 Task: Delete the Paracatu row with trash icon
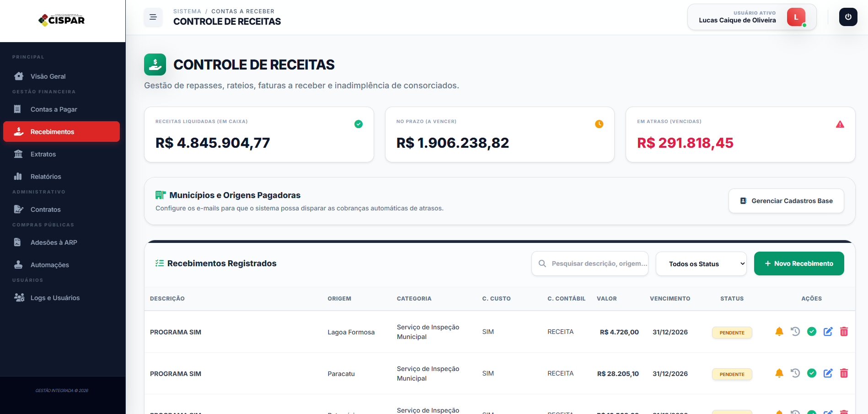(844, 373)
